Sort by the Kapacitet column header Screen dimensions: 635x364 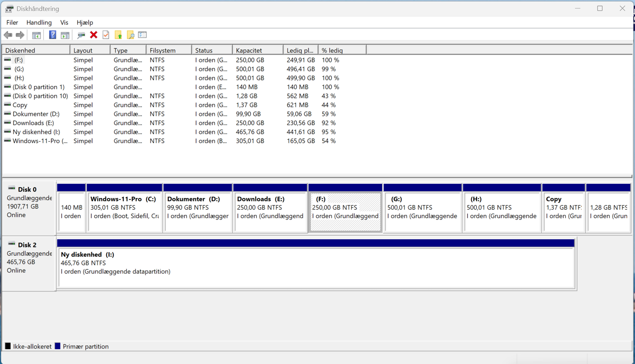(258, 50)
